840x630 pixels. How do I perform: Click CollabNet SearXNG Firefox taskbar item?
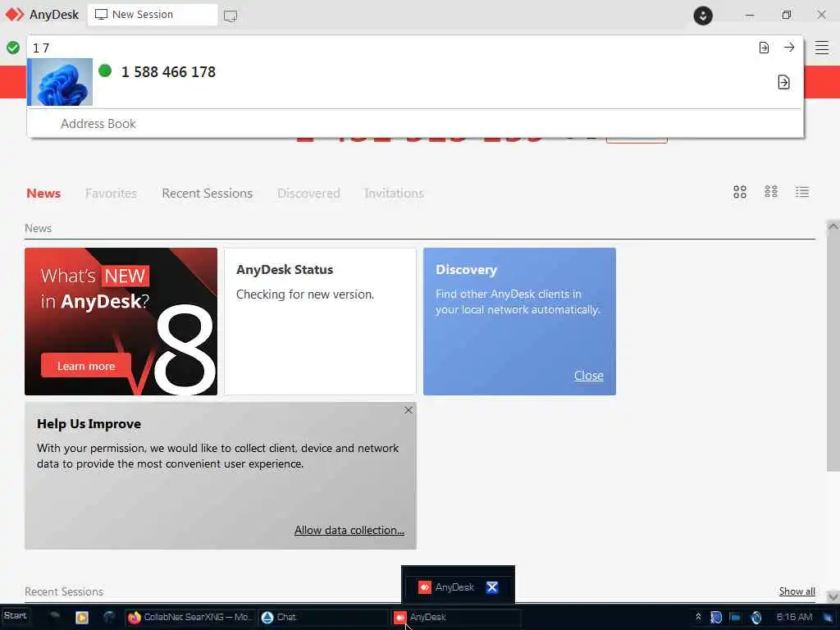click(189, 617)
